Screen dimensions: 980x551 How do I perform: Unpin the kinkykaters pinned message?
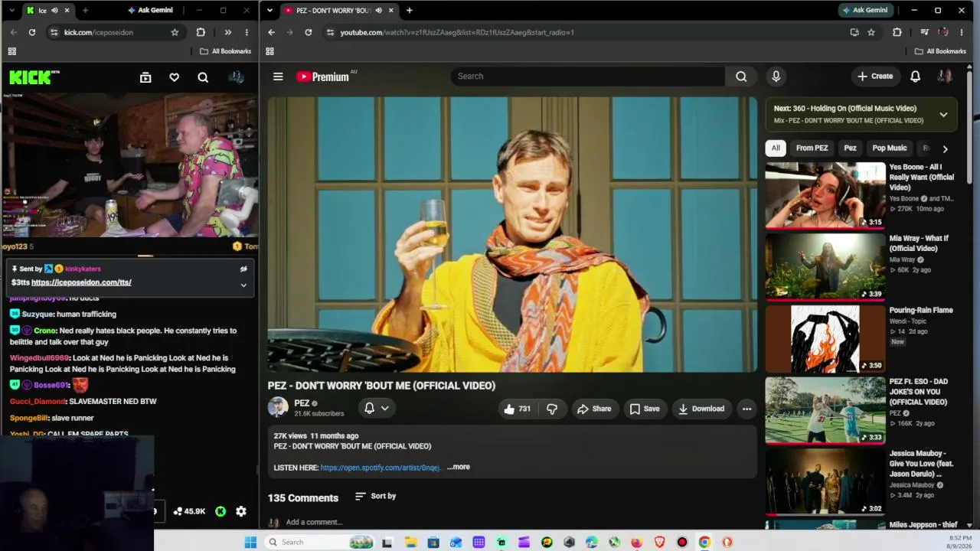pyautogui.click(x=243, y=269)
